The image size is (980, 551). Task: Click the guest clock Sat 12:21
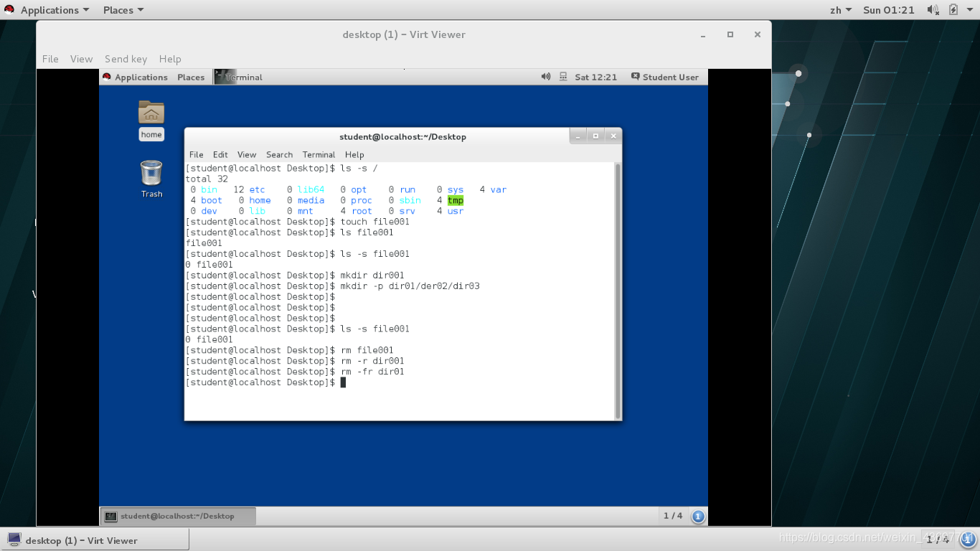coord(595,77)
